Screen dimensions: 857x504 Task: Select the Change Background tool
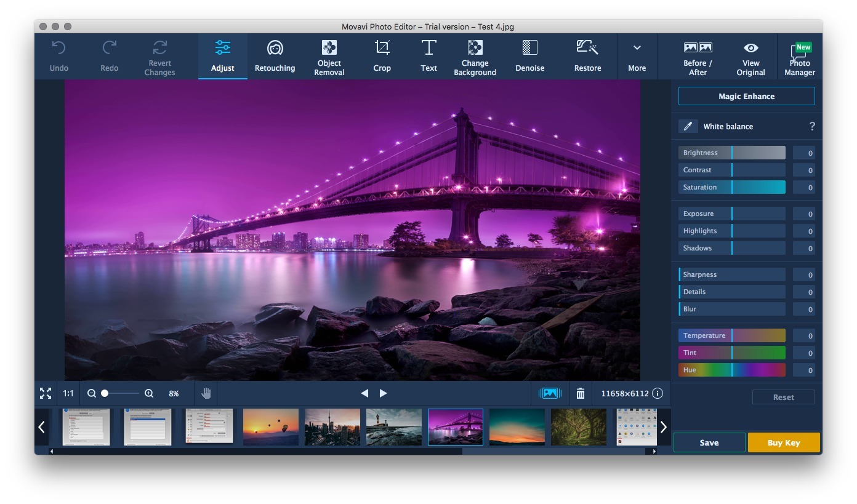point(475,56)
